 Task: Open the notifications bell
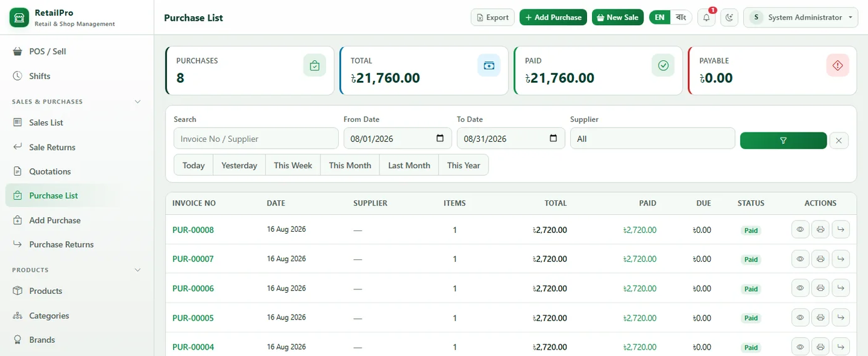pos(706,18)
